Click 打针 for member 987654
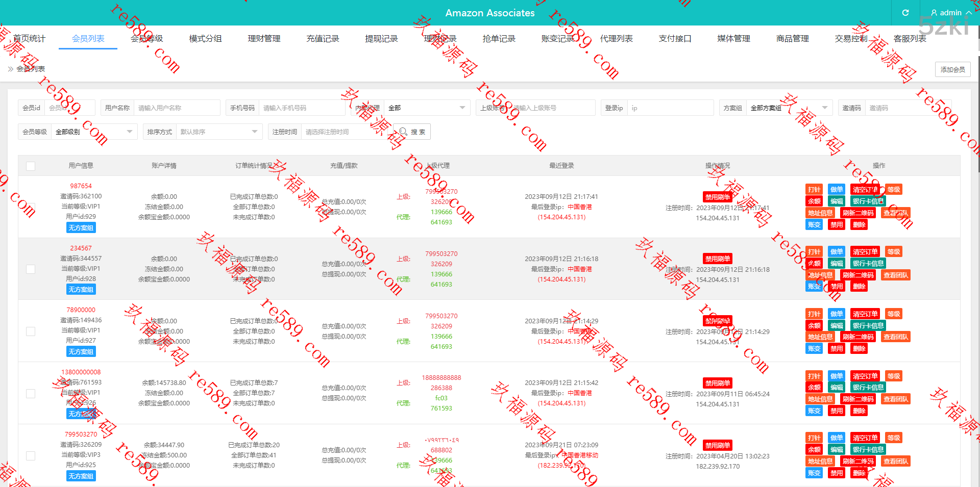This screenshot has height=487, width=980. coord(814,190)
